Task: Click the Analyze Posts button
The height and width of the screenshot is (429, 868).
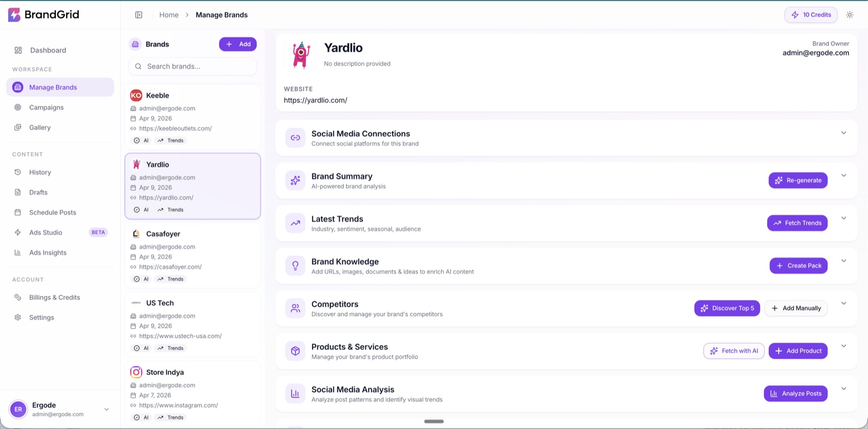Action: click(795, 394)
